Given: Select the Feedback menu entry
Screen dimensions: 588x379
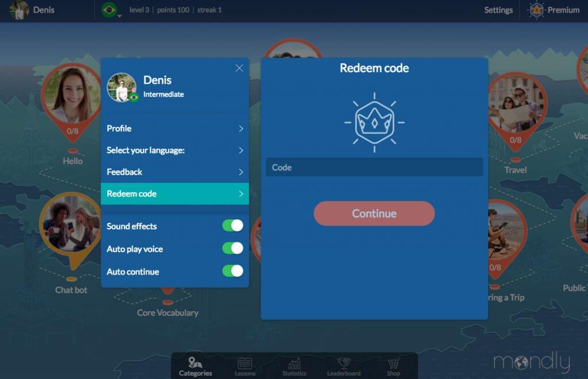Looking at the screenshot, I should pos(175,172).
